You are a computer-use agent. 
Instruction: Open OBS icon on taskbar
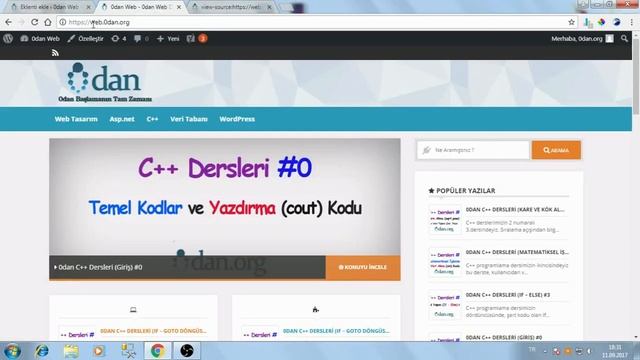[187, 351]
